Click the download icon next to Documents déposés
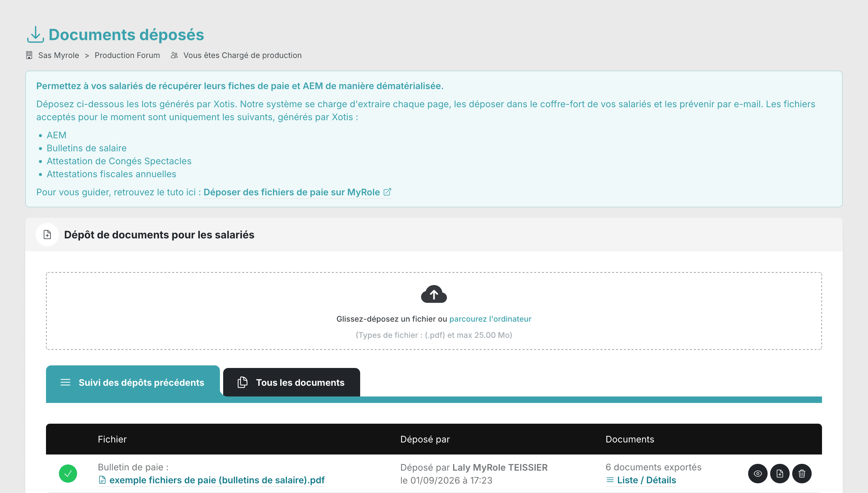Screen dimensions: 868x493 coord(35,35)
